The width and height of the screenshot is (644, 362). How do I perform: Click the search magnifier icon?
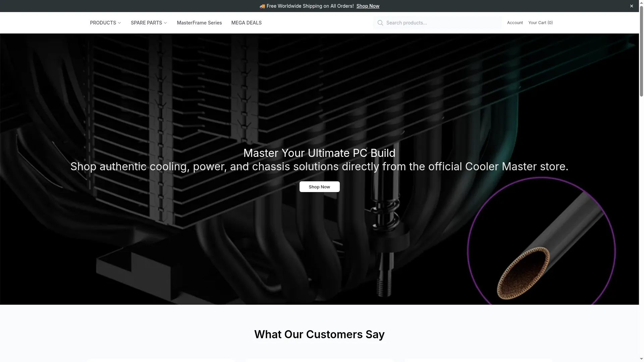pos(380,23)
